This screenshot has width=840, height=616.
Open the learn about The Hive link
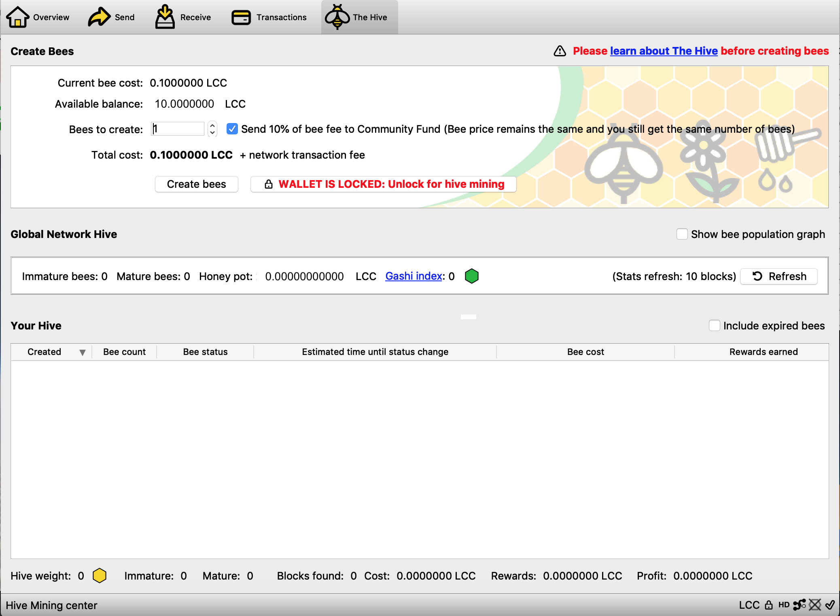tap(664, 51)
